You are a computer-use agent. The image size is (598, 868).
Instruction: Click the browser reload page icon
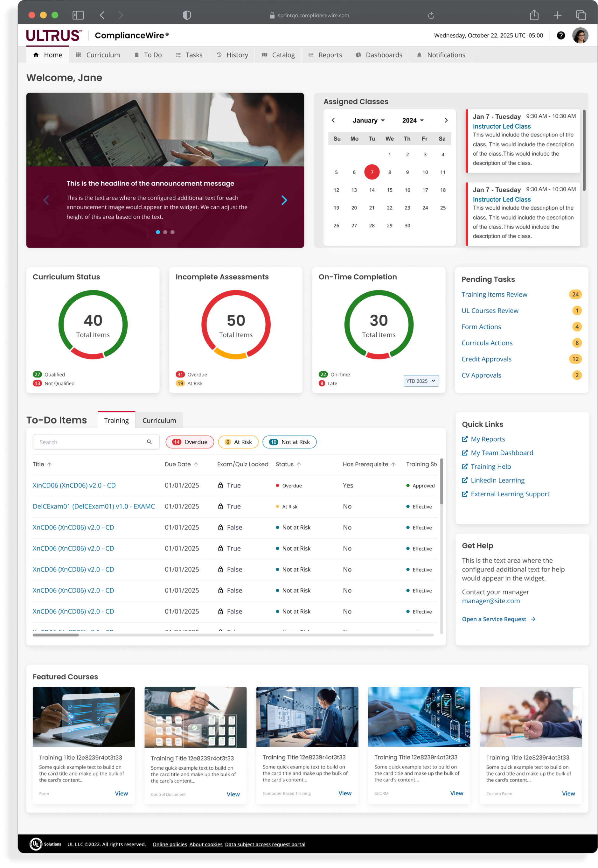[x=431, y=15]
